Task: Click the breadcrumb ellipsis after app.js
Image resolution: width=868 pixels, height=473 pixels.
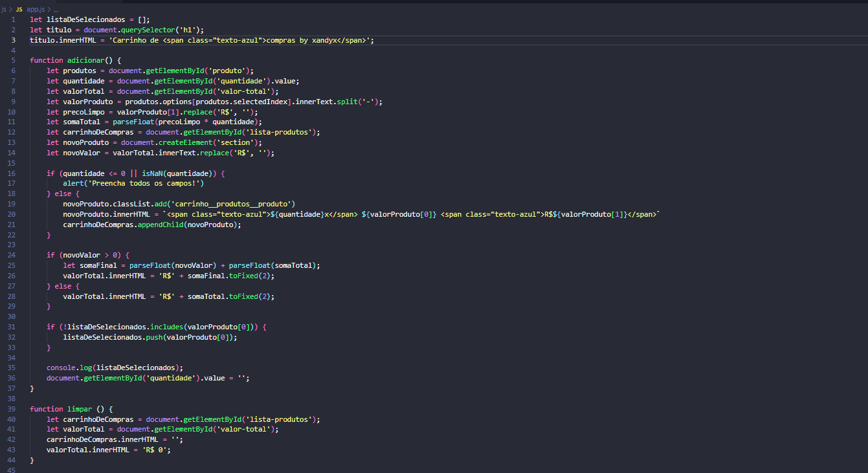Action: [x=57, y=10]
